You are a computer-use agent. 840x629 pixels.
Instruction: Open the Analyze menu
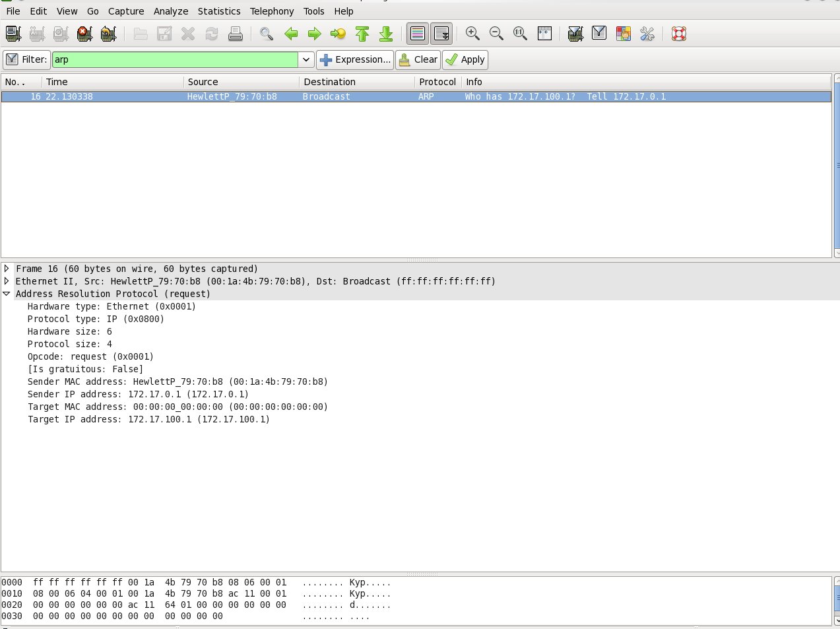[x=171, y=11]
